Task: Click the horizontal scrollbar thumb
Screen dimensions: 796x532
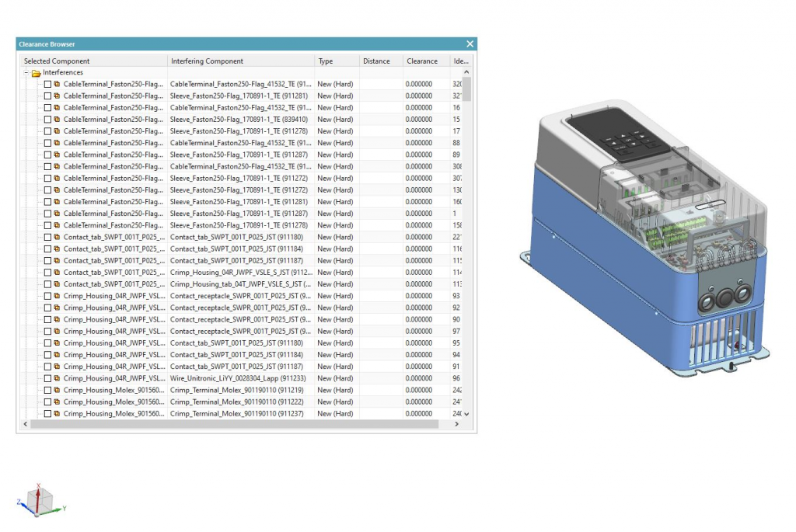Action: tap(233, 424)
